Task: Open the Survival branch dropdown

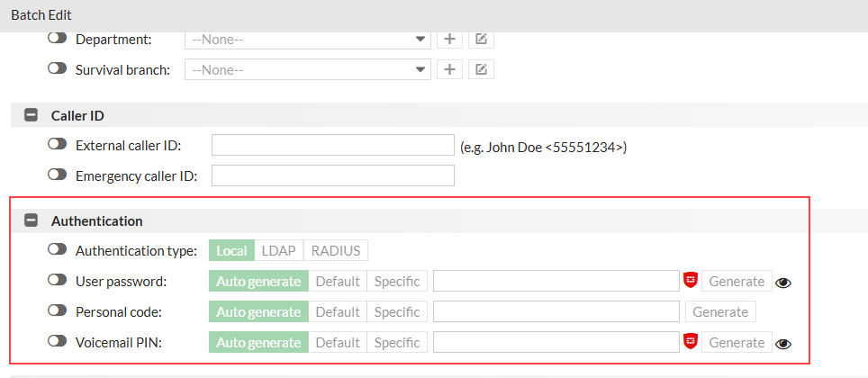Action: click(307, 69)
